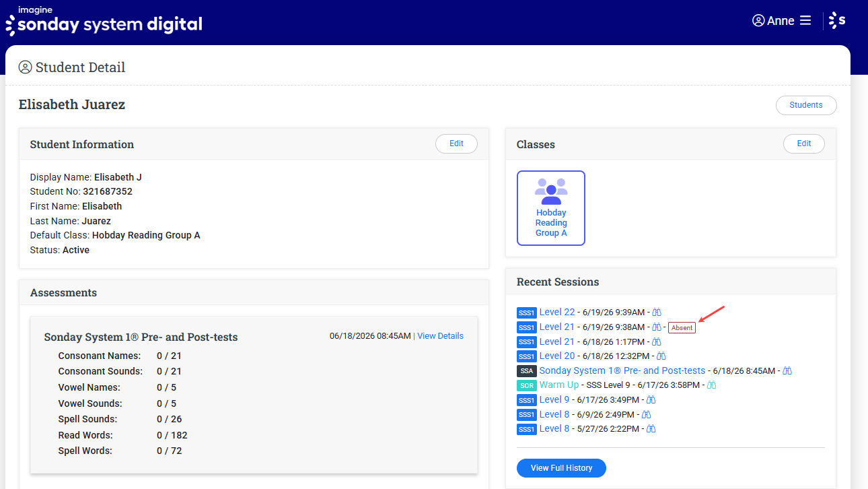Click the SSS1 badge beside Level 22
This screenshot has width=868, height=489.
click(527, 313)
